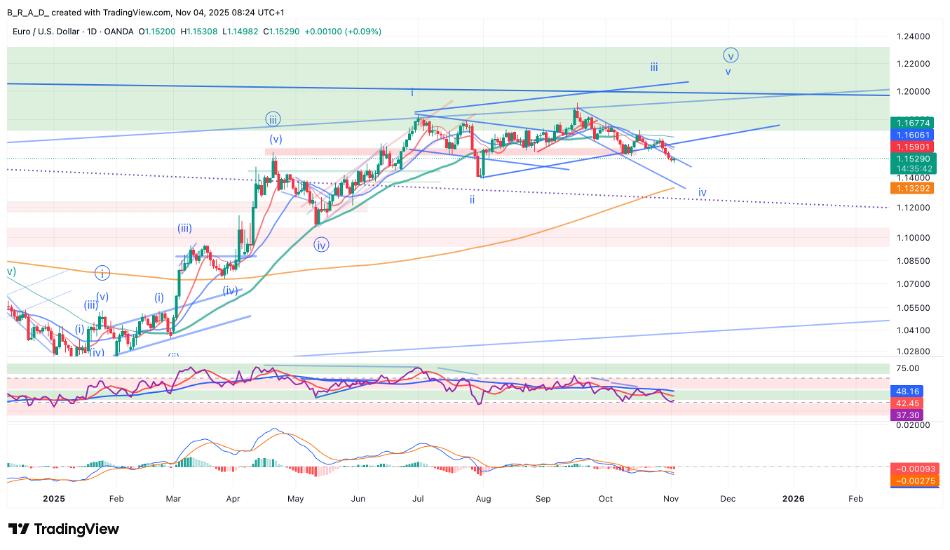Click the green 1.16774 price tag

[914, 121]
